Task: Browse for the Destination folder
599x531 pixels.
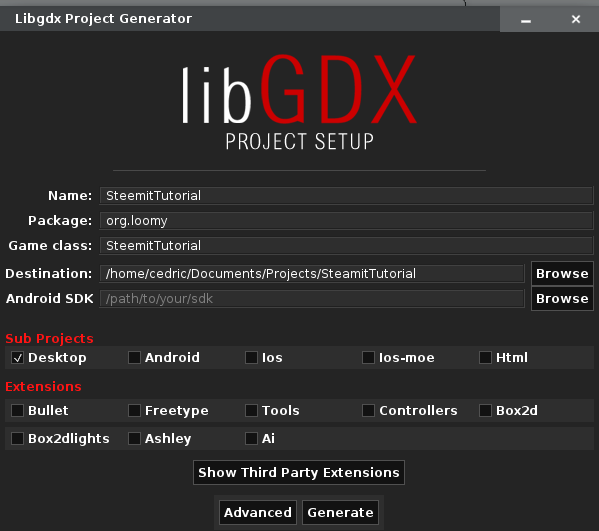Action: click(x=562, y=274)
